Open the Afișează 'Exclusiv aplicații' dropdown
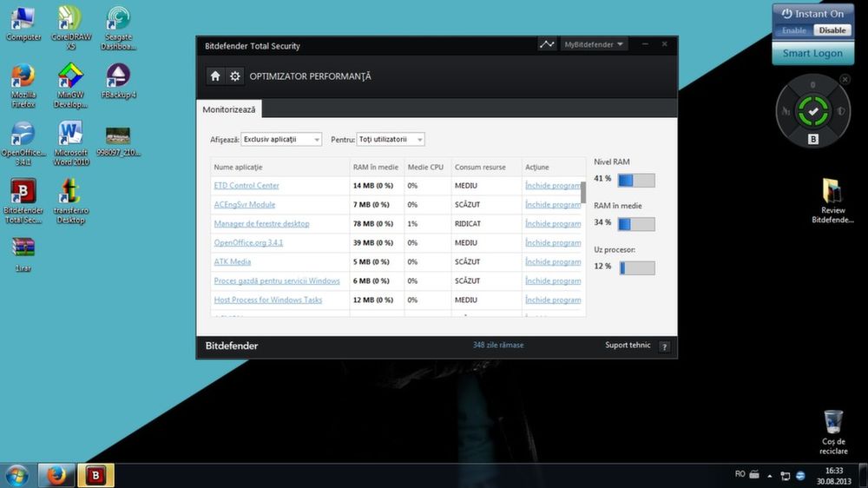The image size is (868, 488). 281,140
